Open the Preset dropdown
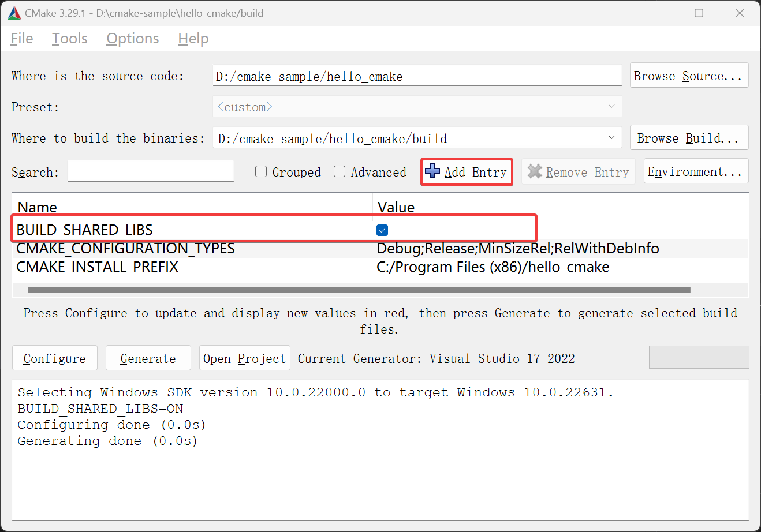 click(611, 107)
